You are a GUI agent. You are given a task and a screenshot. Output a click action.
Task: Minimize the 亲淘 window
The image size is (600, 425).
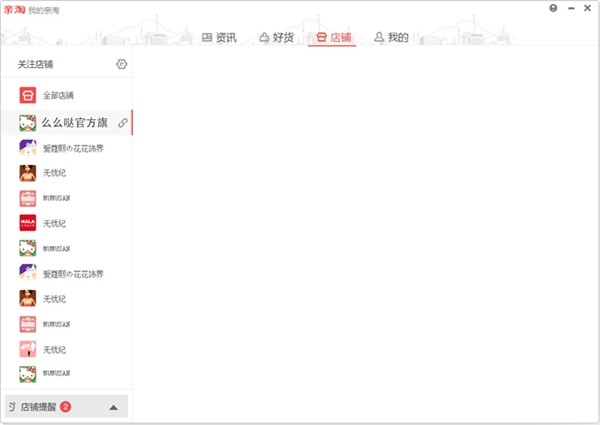click(571, 8)
